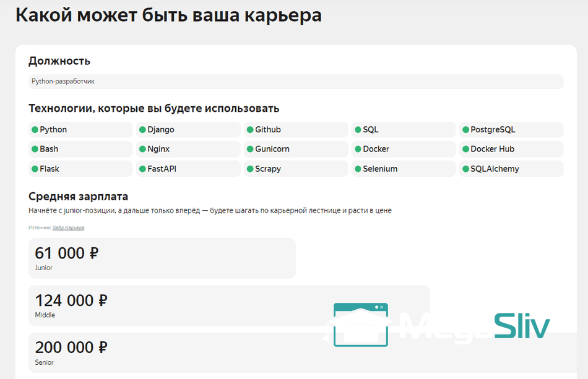Select the Docker technology chip
Viewport: 588px width, 379px height.
[403, 149]
